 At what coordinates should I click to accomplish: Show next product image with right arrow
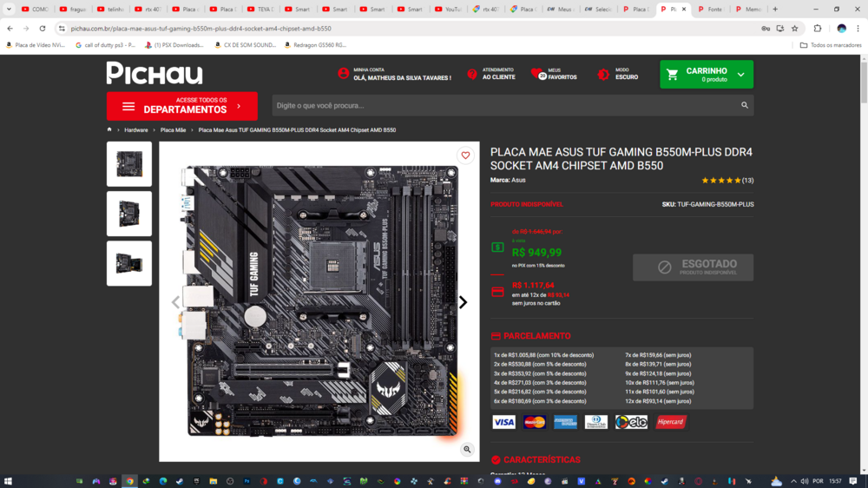463,302
